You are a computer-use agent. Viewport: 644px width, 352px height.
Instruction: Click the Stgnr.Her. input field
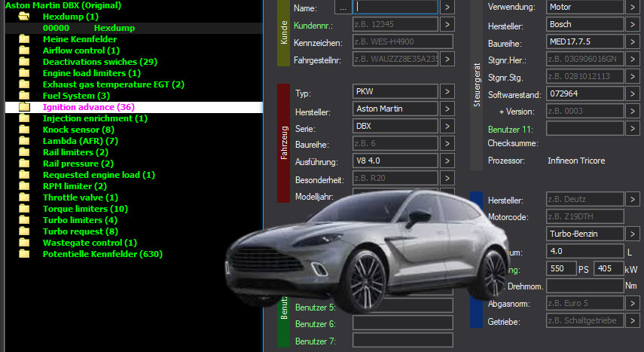click(x=584, y=59)
